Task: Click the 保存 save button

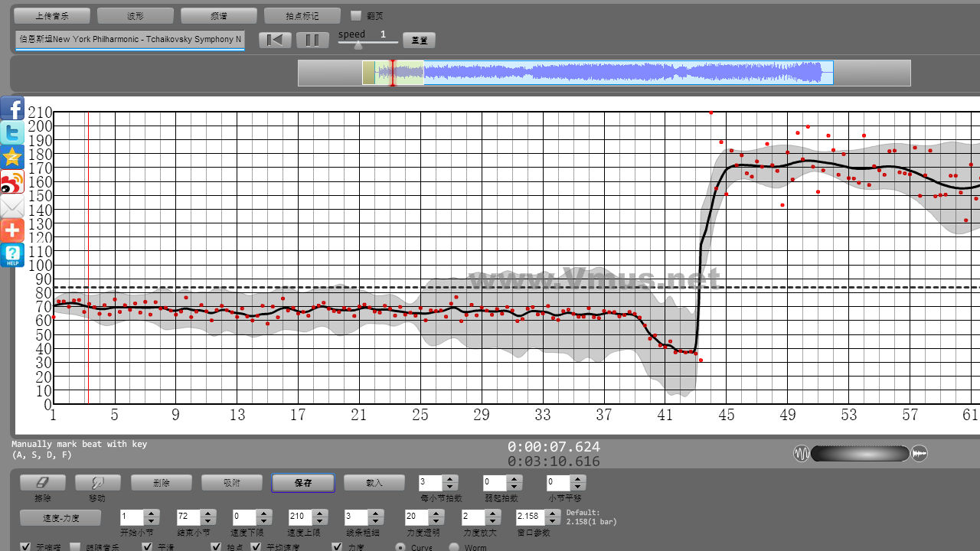Action: click(303, 483)
